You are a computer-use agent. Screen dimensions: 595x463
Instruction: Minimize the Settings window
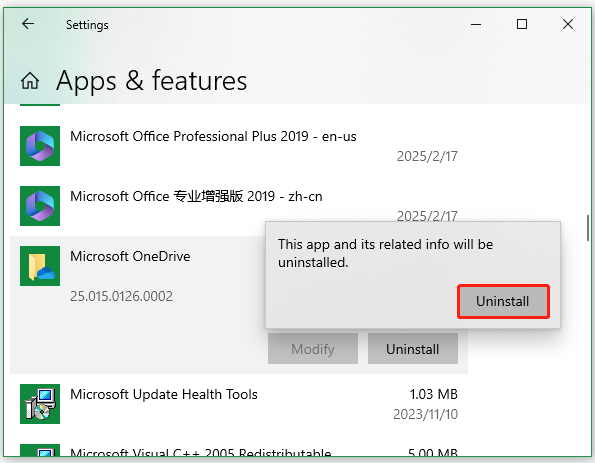pos(476,24)
